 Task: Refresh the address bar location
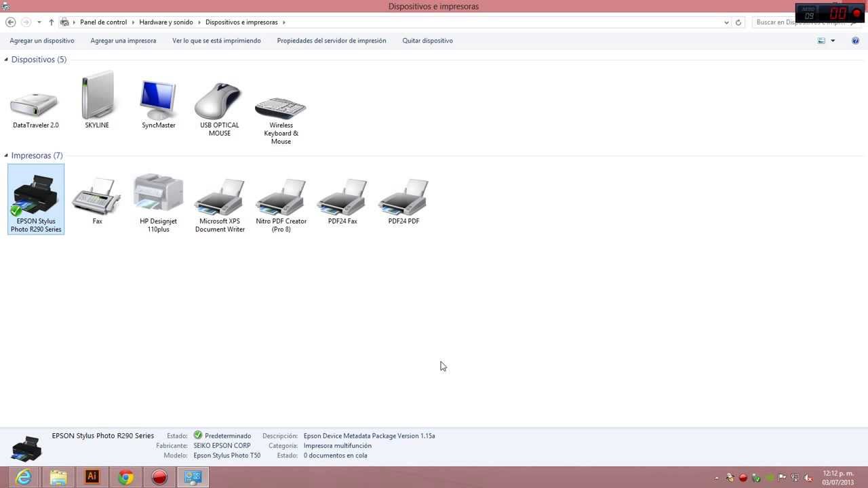[738, 22]
